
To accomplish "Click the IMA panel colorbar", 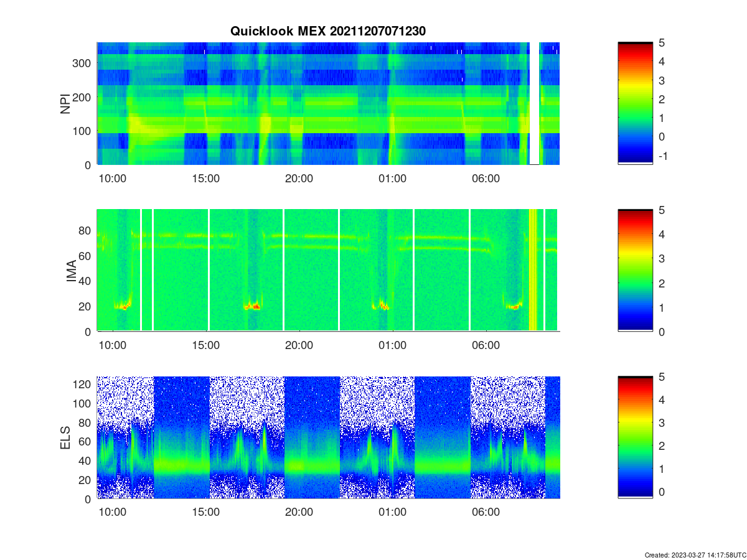I will pos(635,271).
